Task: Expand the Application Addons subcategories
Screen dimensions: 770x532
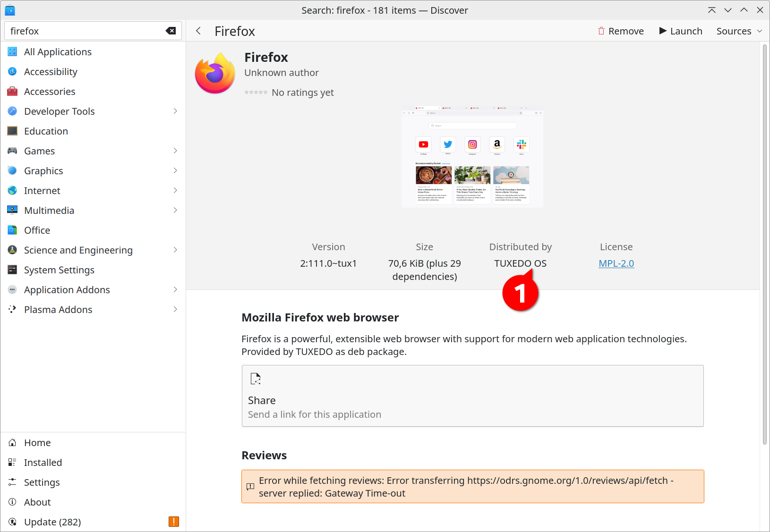Action: [x=175, y=290]
